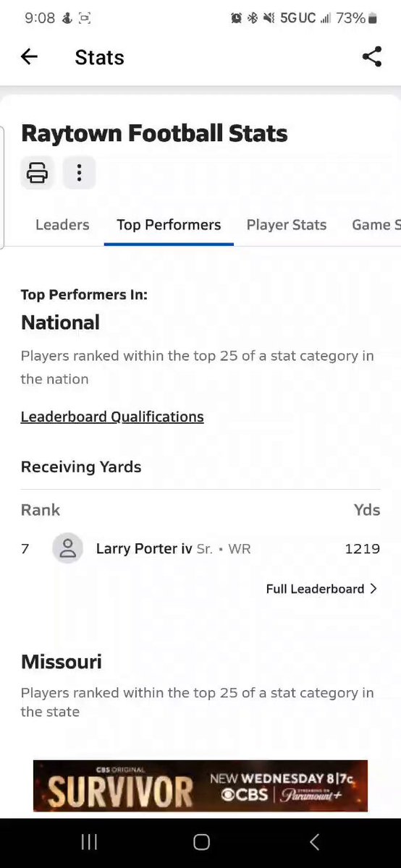Tap the Survivor CBS ad banner
Screen dimensions: 401x868
[200, 786]
